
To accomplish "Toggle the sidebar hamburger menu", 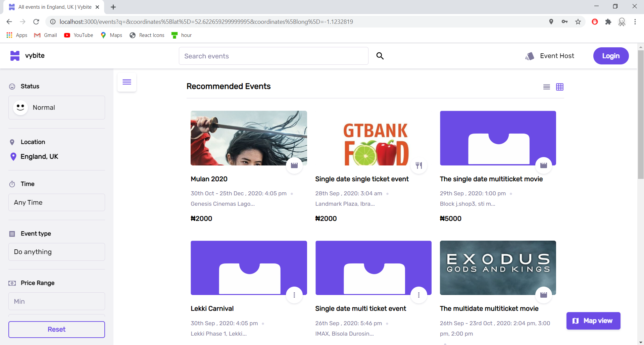I will [x=127, y=82].
